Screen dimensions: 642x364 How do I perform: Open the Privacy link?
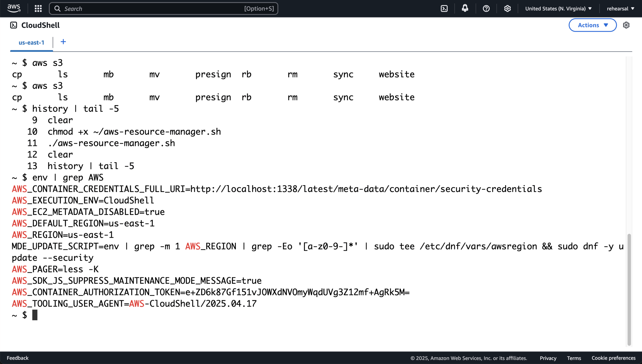point(548,358)
